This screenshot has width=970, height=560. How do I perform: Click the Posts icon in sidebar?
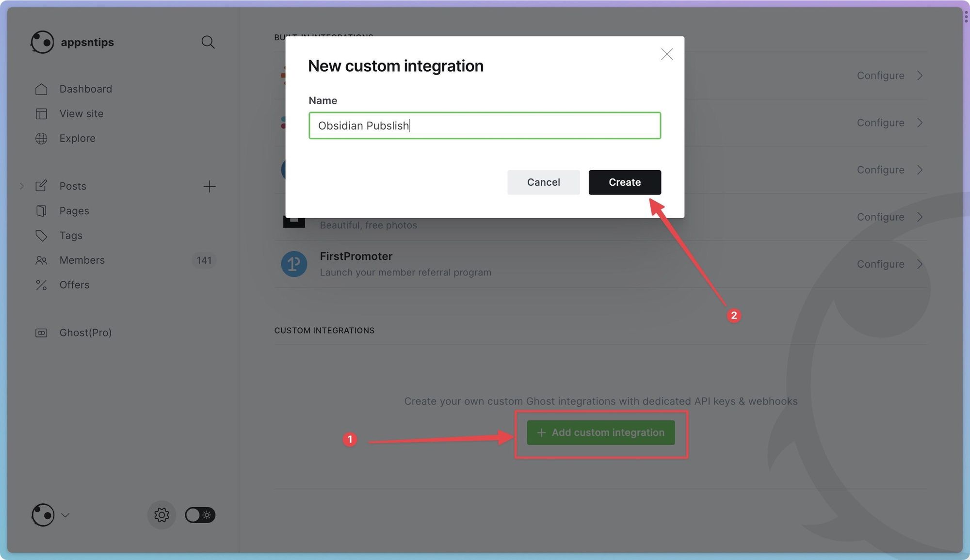41,186
